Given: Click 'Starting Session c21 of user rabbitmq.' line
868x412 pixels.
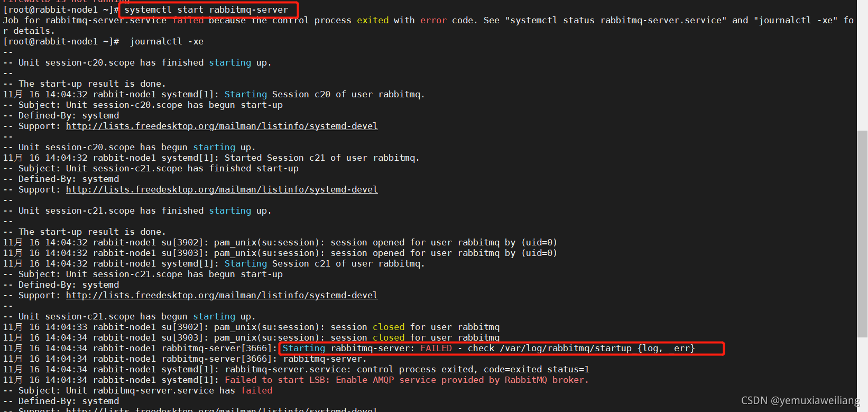Looking at the screenshot, I should pyautogui.click(x=214, y=263).
